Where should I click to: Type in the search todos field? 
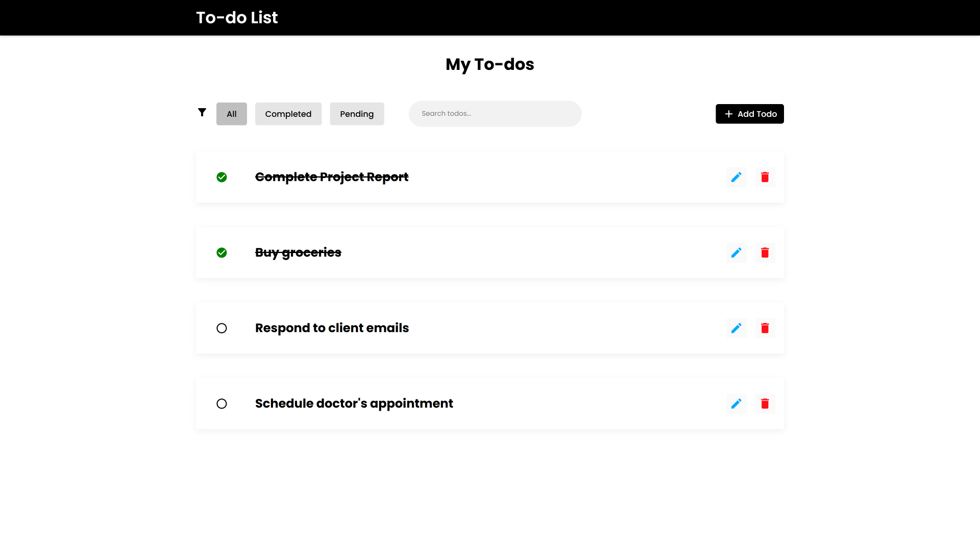(496, 114)
